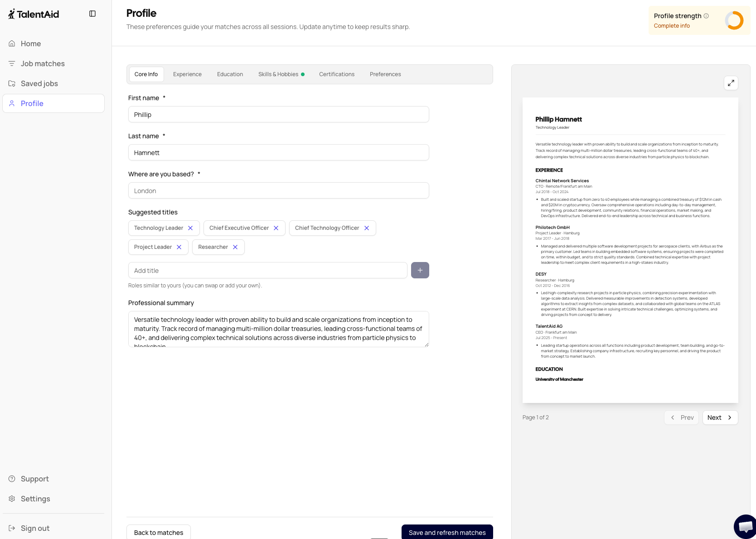Screen dimensions: 756x539
Task: Click the Support question mark icon
Action: (x=12, y=479)
